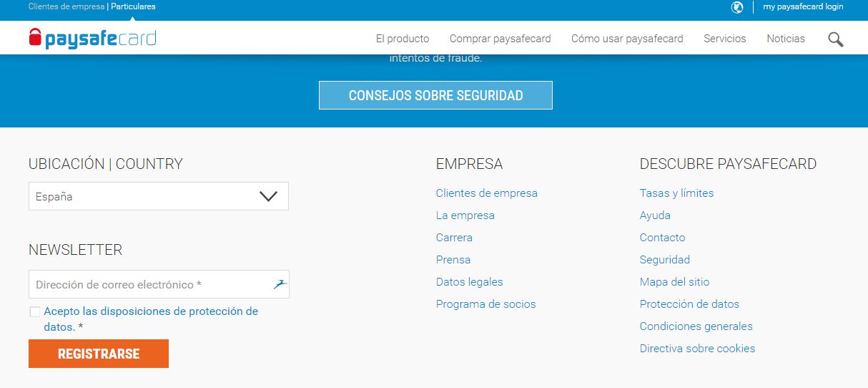868x388 pixels.
Task: Switch to Clientes de empresa tab
Action: click(66, 6)
